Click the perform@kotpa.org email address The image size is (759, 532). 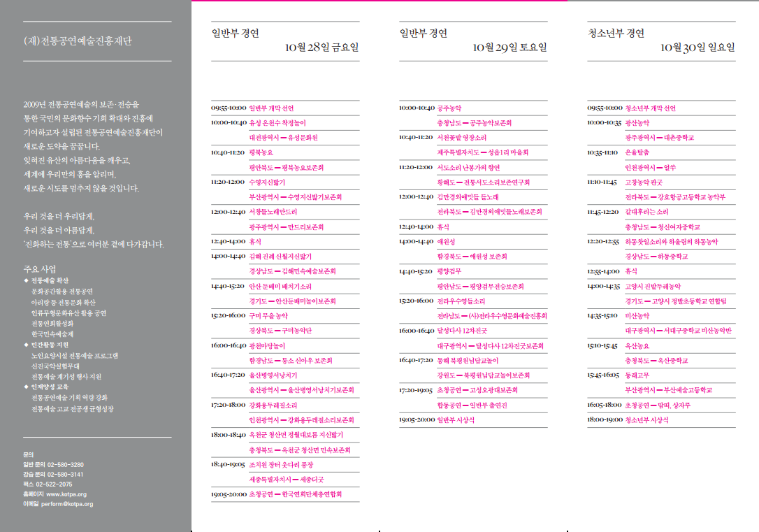[68, 503]
